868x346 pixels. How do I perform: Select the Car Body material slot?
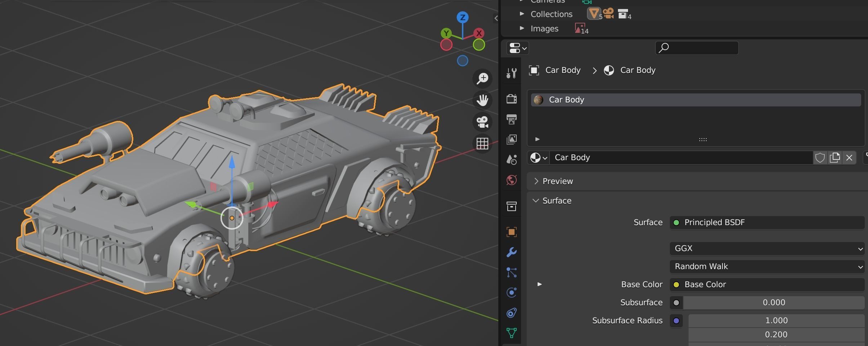[696, 100]
